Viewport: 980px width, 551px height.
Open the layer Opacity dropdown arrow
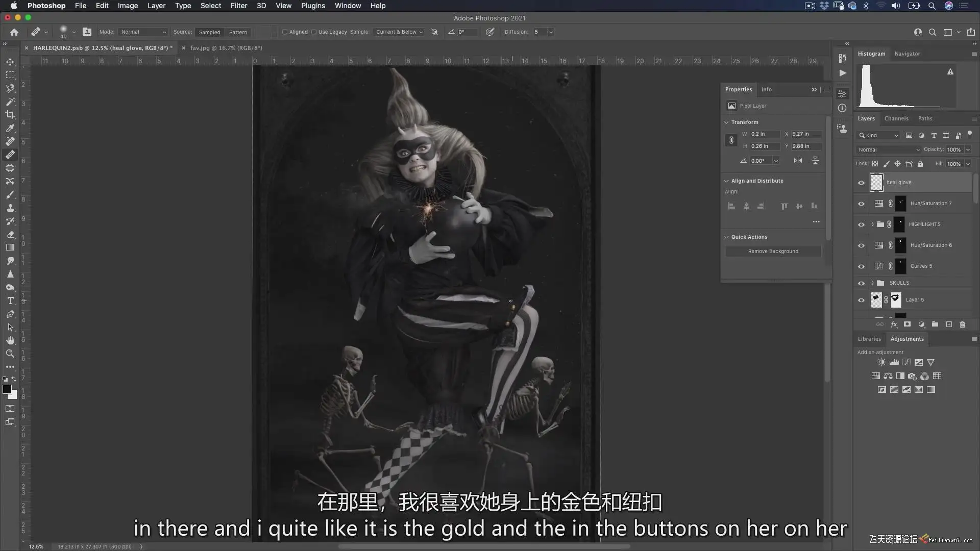pos(968,150)
